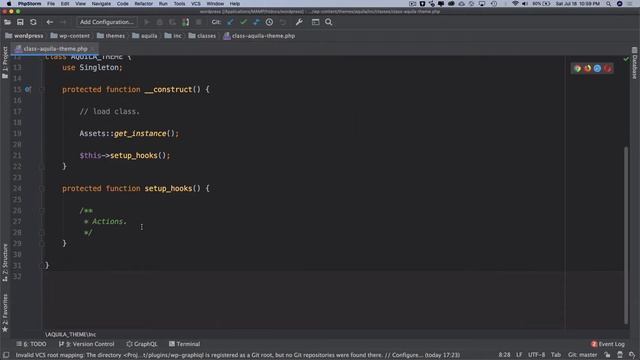Select the themes breadcrumb folder
Viewport: 640px width, 360px height.
point(111,36)
